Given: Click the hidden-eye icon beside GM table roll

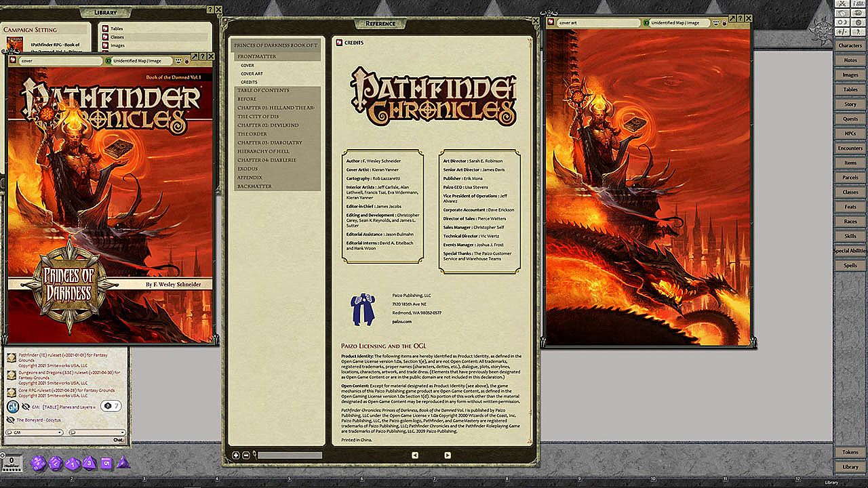Looking at the screenshot, I should click(26, 407).
